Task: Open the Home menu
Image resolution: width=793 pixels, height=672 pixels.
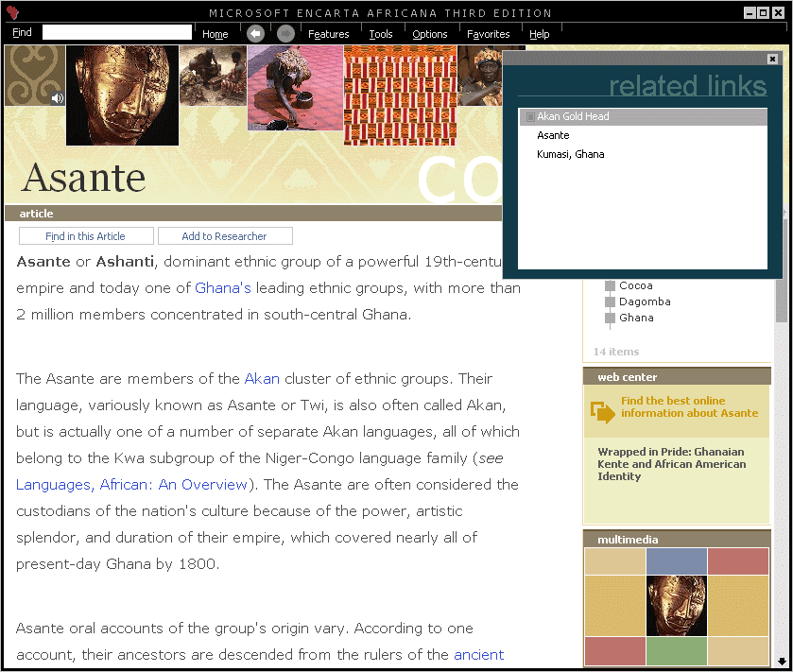Action: pyautogui.click(x=215, y=34)
